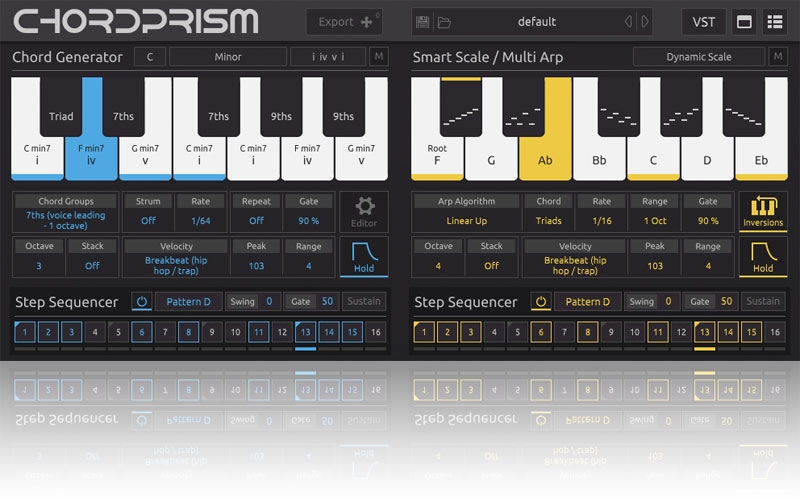
Task: Open a preset with the folder icon
Action: click(x=444, y=22)
